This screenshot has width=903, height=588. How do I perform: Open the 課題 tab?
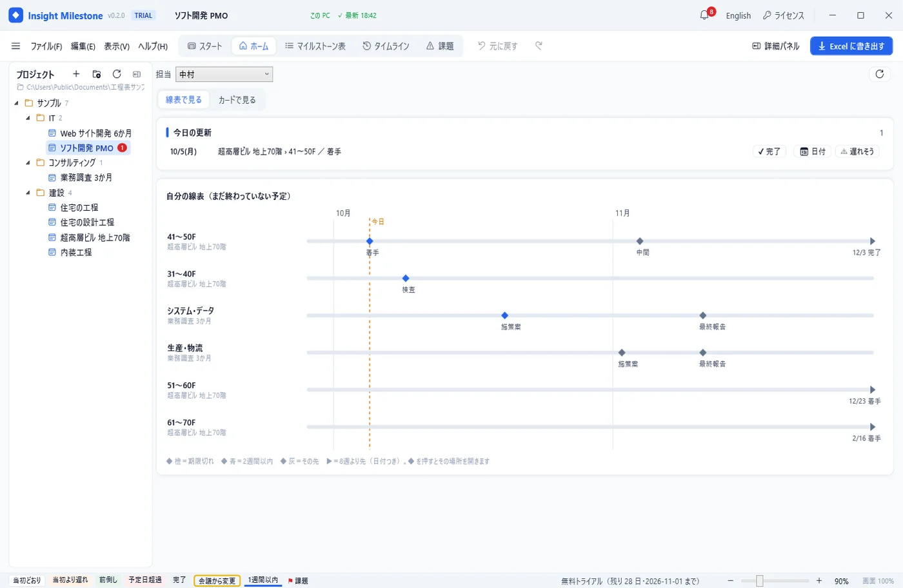[440, 46]
